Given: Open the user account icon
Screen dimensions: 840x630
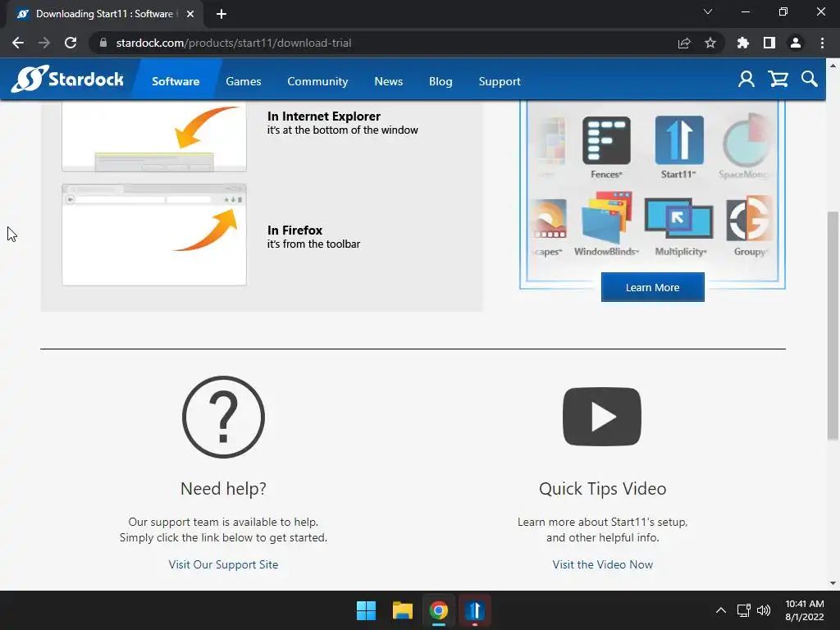Looking at the screenshot, I should click(x=746, y=80).
